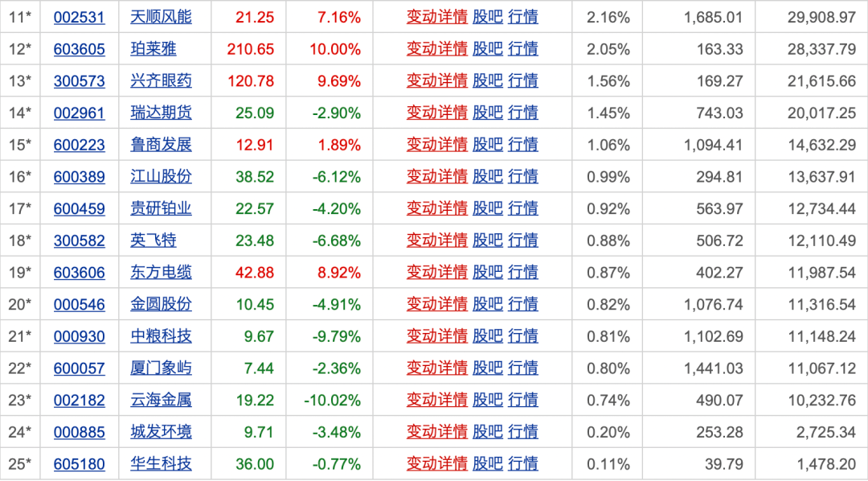This screenshot has width=868, height=481.
Task: View 行情 for 华生科技
Action: [523, 464]
